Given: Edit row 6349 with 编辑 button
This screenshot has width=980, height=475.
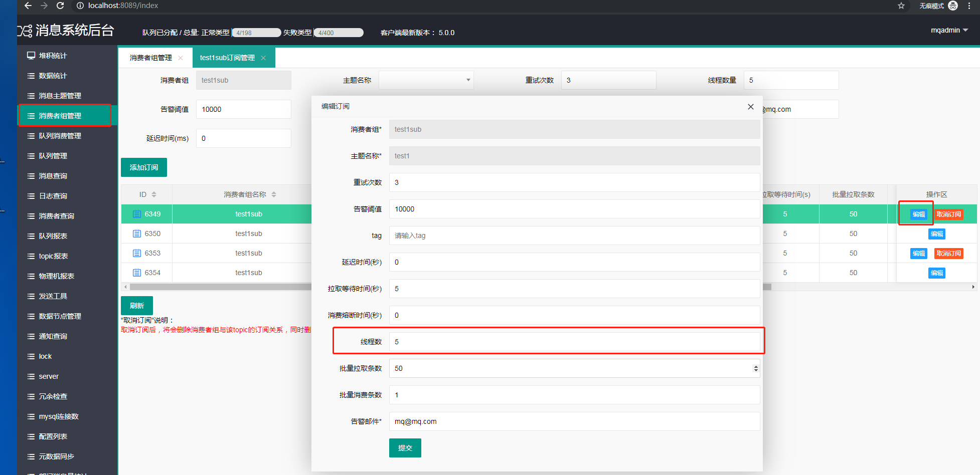Looking at the screenshot, I should click(919, 214).
